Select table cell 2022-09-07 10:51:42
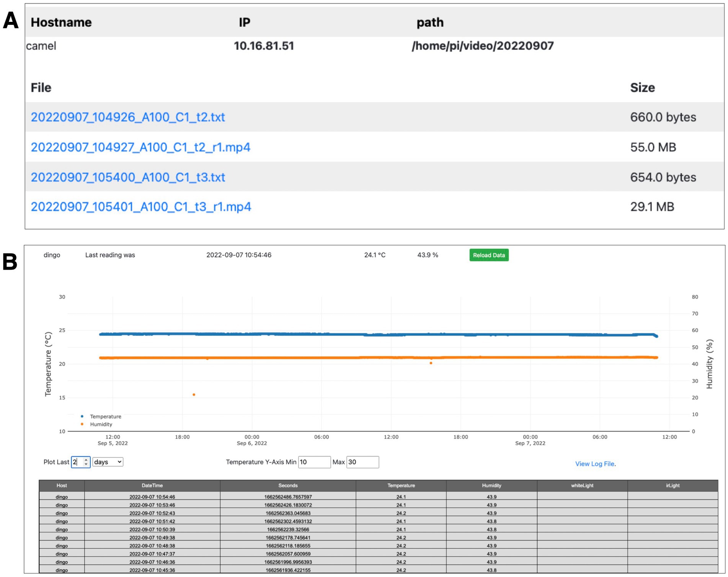This screenshot has height=577, width=728. (152, 521)
